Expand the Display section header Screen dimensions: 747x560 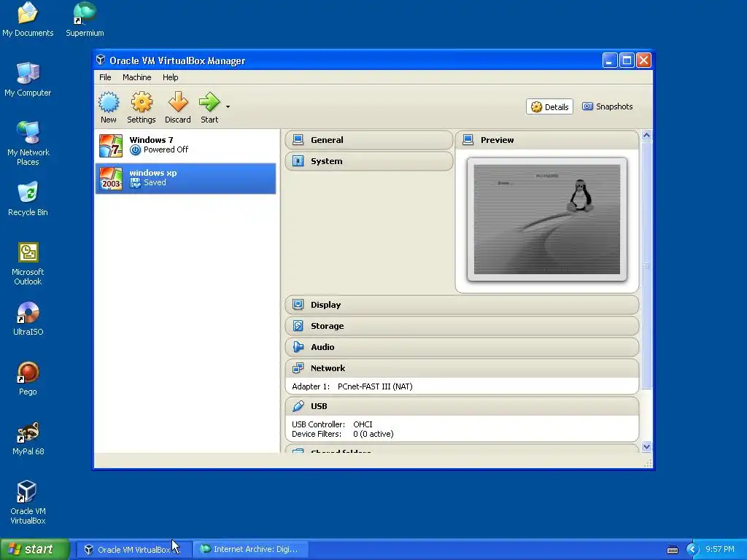coord(462,305)
